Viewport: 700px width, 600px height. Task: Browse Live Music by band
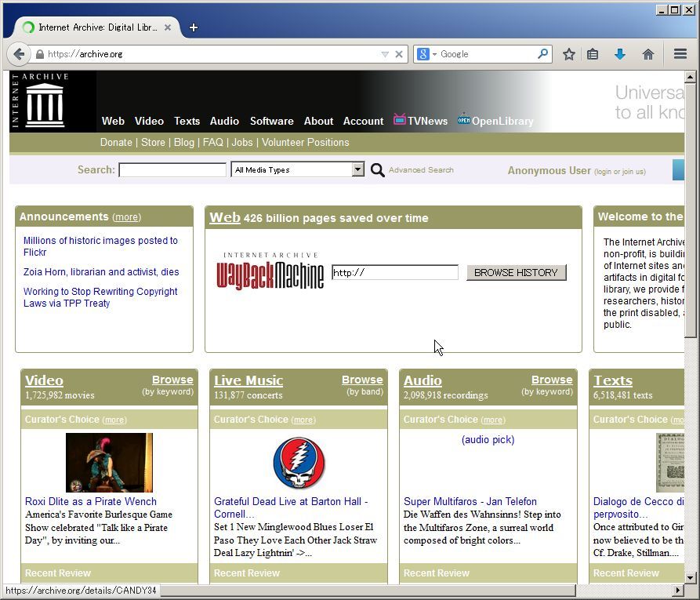[x=362, y=380]
